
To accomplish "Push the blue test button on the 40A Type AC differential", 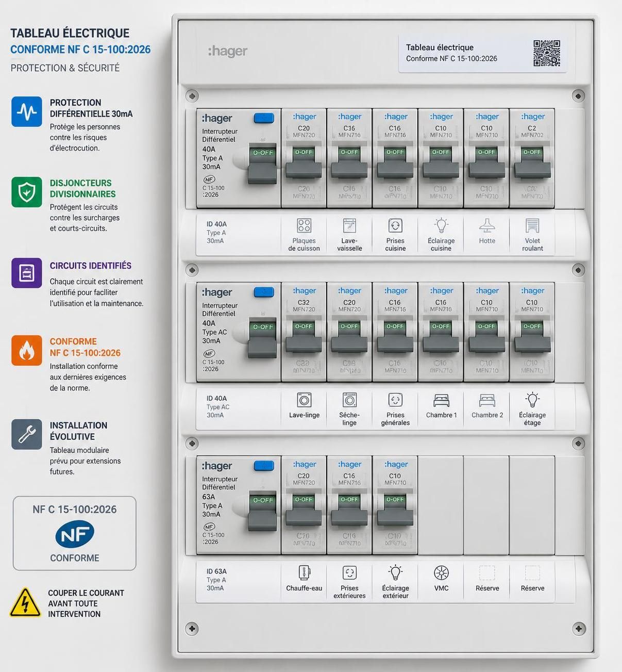I will (x=264, y=292).
